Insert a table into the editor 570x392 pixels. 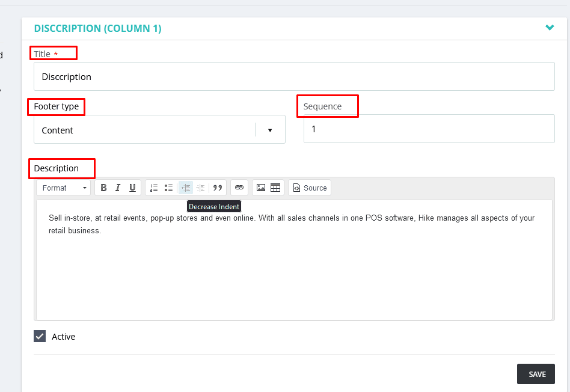(x=275, y=188)
